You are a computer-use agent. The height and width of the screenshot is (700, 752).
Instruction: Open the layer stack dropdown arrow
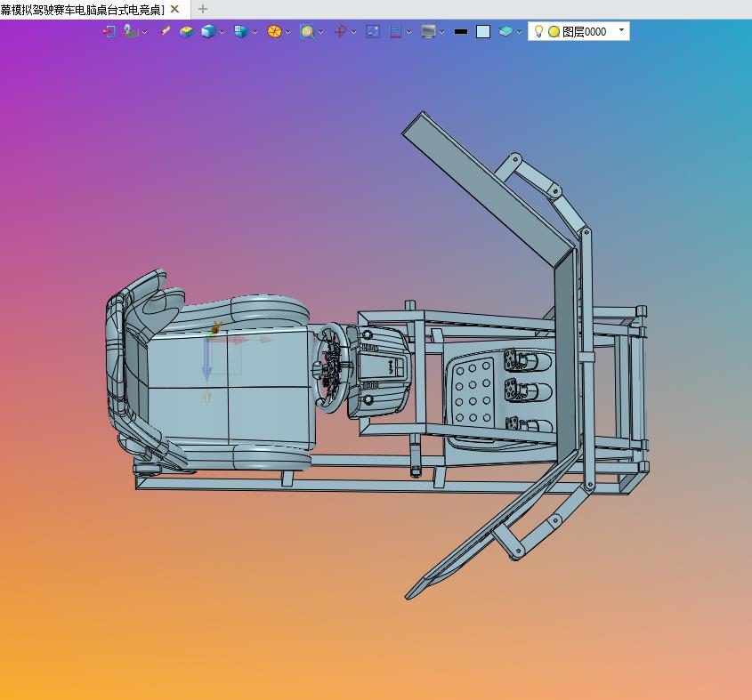(x=519, y=32)
